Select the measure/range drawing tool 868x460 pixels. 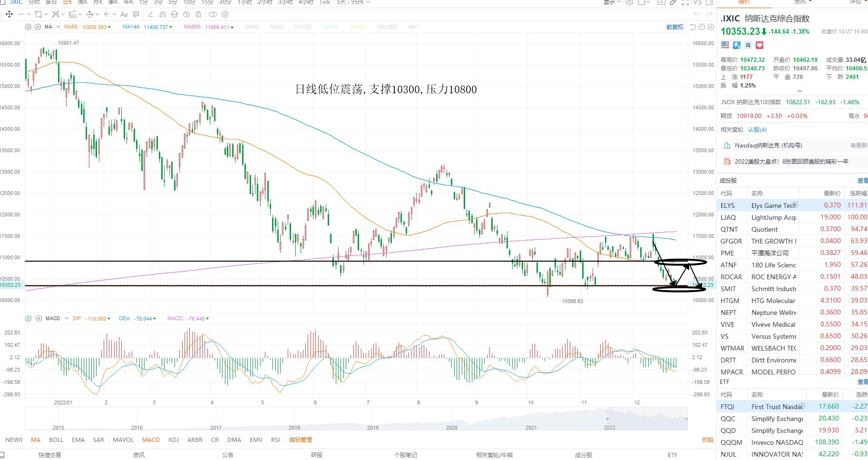(90, 14)
